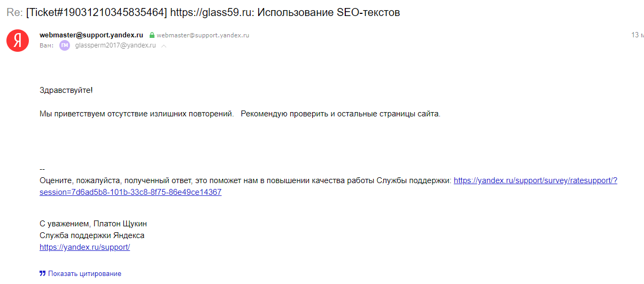Click the Служба поддержки Яндекса text
The width and height of the screenshot is (644, 284).
tap(92, 235)
